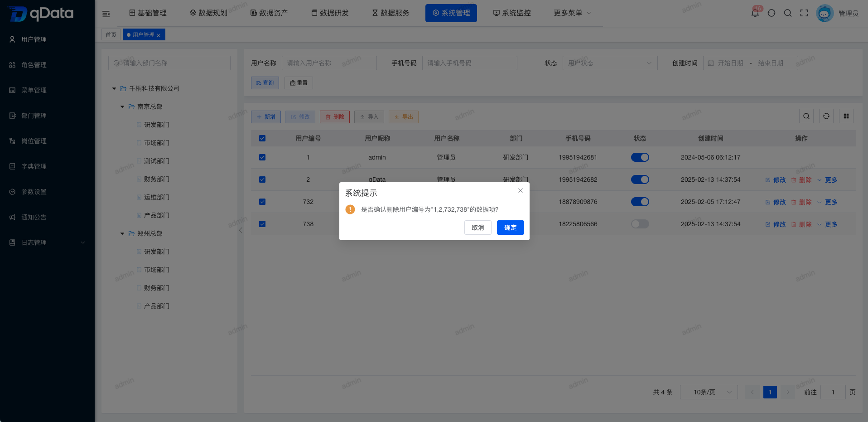This screenshot has width=868, height=422.
Task: Focus 用户名称 input field
Action: pos(329,63)
